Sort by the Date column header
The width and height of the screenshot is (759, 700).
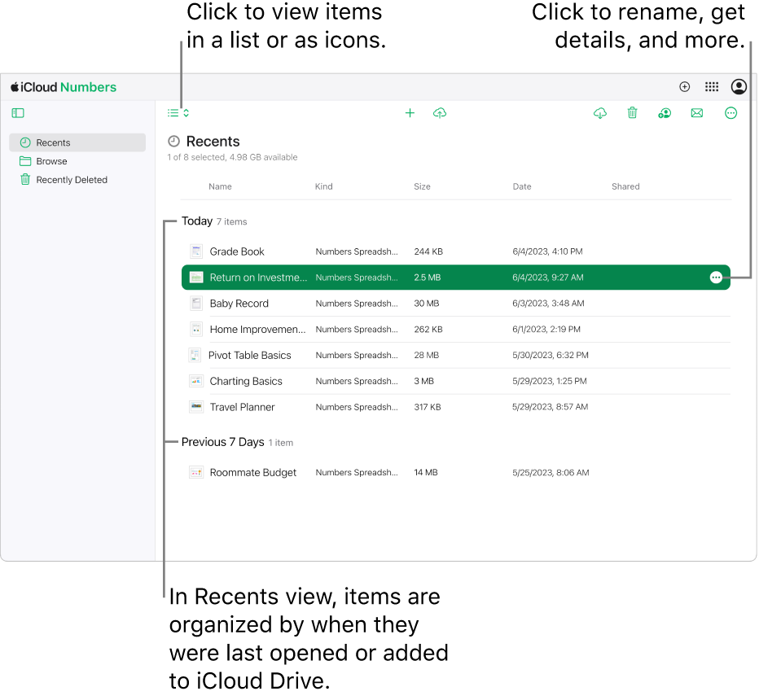(522, 186)
